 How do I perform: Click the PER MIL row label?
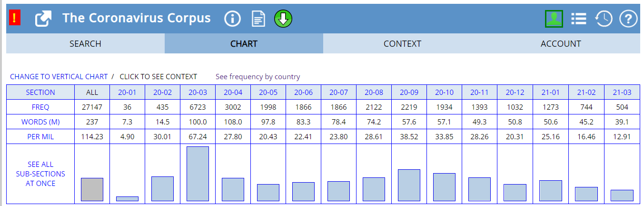click(40, 137)
